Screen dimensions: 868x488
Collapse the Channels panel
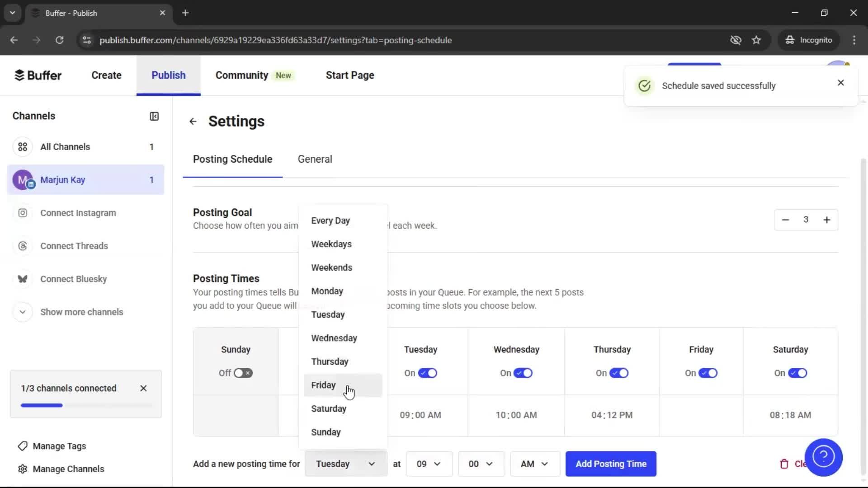point(154,116)
